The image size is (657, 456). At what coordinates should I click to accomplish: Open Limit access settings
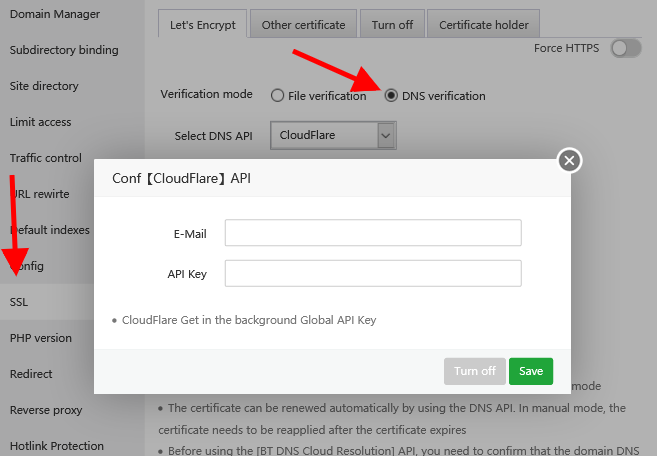[x=41, y=122]
